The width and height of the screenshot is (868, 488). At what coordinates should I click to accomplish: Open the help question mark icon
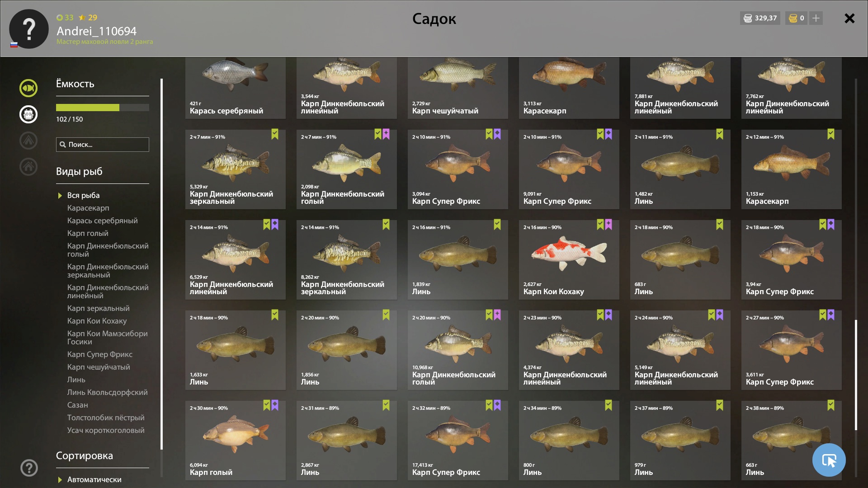click(x=29, y=468)
